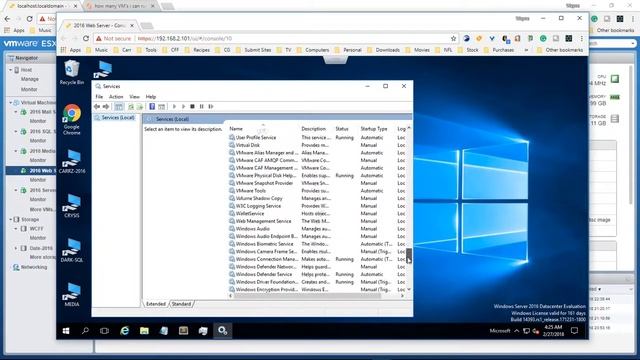Open Task View on the VM taskbar
The image size is (640, 360).
[104, 331]
